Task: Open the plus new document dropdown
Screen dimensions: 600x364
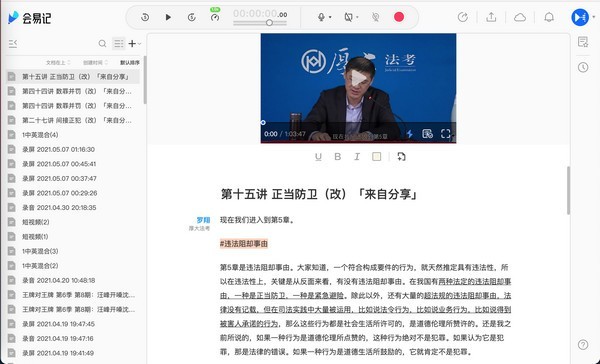Action: [x=135, y=44]
